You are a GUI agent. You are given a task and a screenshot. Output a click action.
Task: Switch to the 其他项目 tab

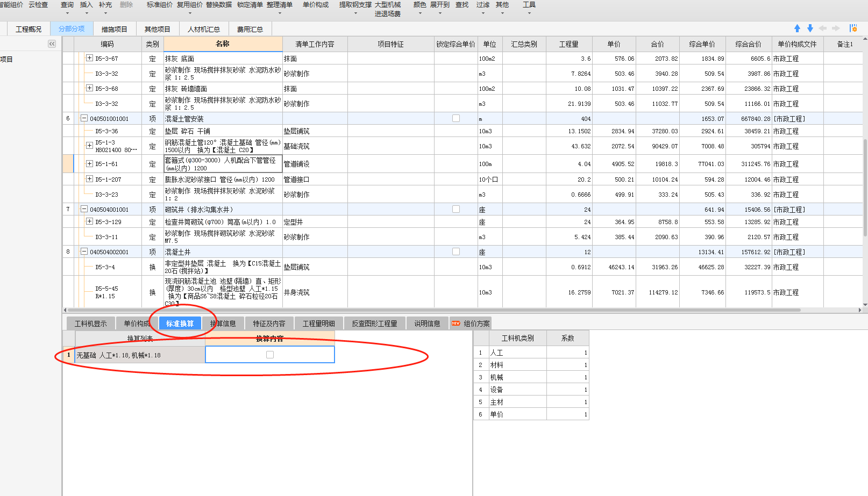(158, 29)
